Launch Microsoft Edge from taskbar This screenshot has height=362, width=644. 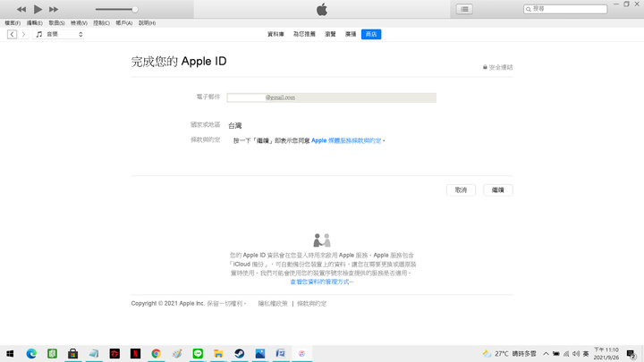click(31, 353)
